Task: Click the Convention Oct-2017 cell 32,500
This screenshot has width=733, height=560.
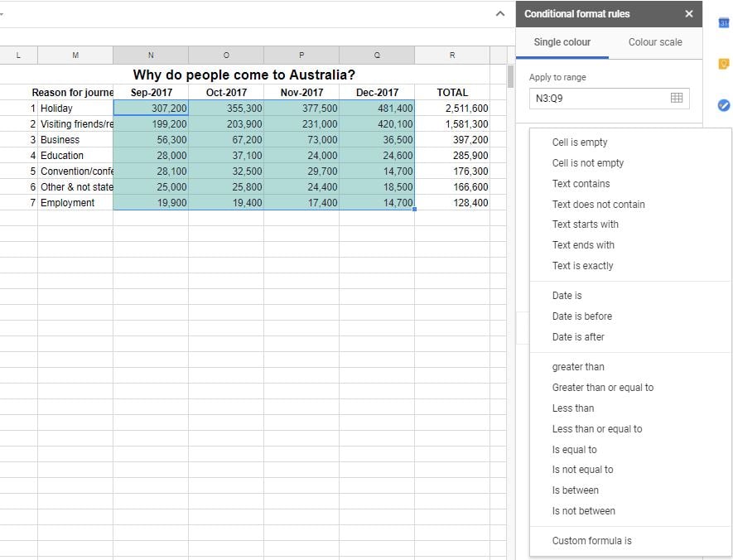Action: [x=226, y=171]
